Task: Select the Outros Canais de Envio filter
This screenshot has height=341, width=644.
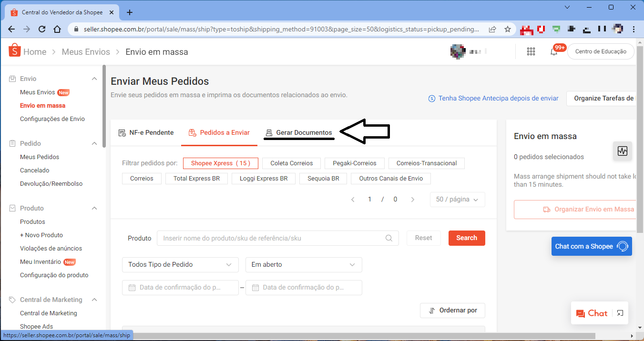Action: point(391,179)
